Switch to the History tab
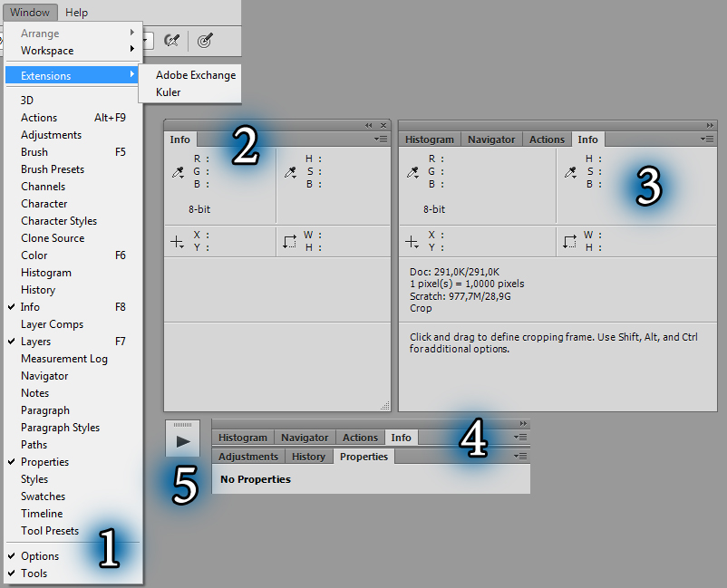Image resolution: width=727 pixels, height=588 pixels. 308,457
